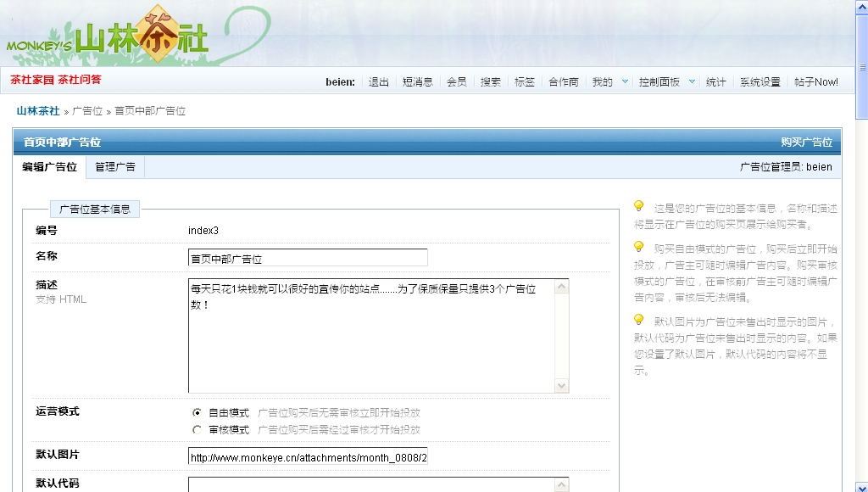This screenshot has height=492, width=868.
Task: Open 短消息 messages
Action: pos(417,82)
